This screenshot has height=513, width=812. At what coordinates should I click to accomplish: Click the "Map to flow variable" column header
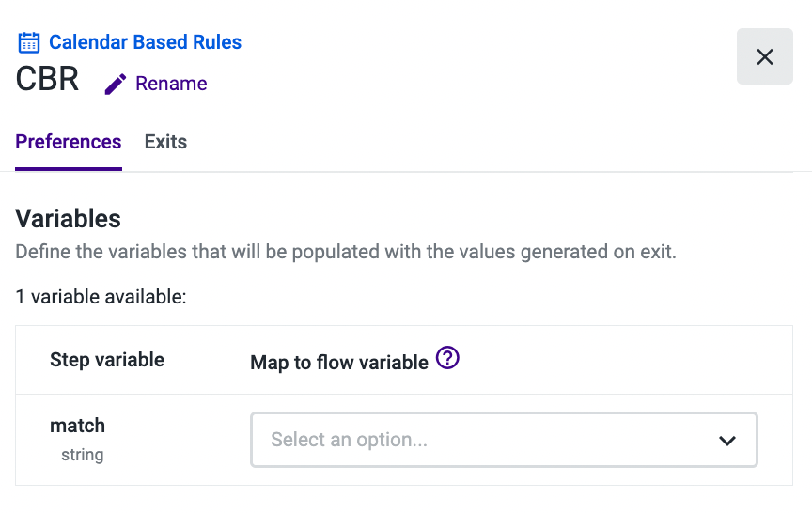tap(339, 363)
